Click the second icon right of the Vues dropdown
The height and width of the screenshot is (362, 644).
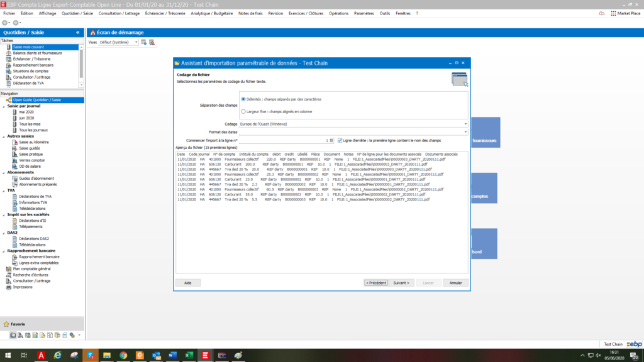click(152, 42)
